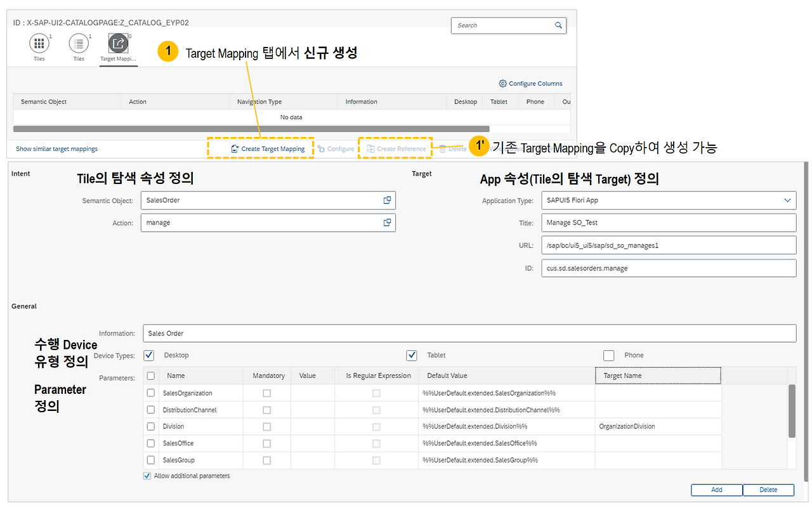The image size is (812, 508).
Task: Click the Title field showing Manage SO_Test
Action: click(x=669, y=223)
